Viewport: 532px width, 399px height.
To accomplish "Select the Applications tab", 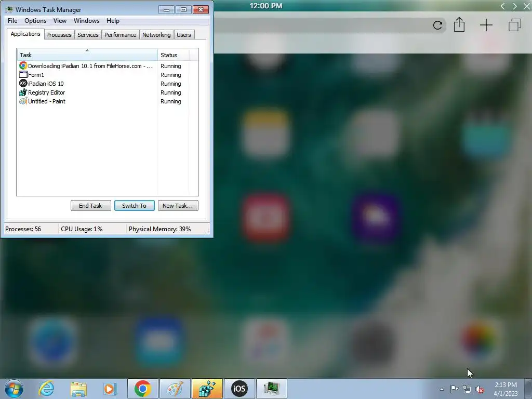I will click(x=25, y=34).
